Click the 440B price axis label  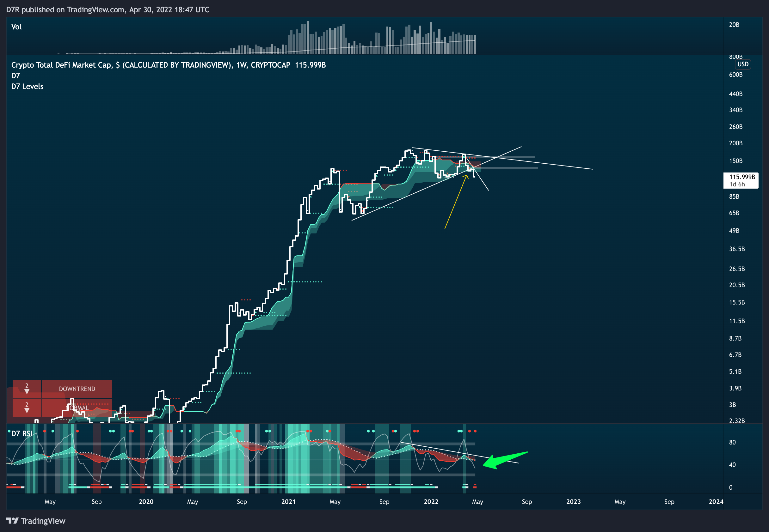click(x=735, y=94)
